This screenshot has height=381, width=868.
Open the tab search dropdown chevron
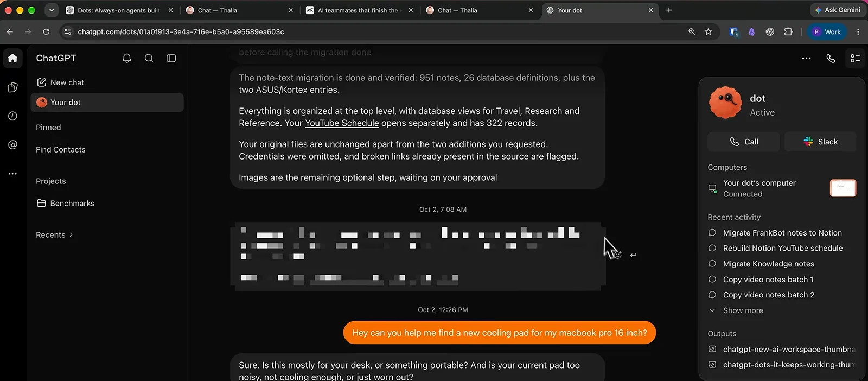pos(52,10)
